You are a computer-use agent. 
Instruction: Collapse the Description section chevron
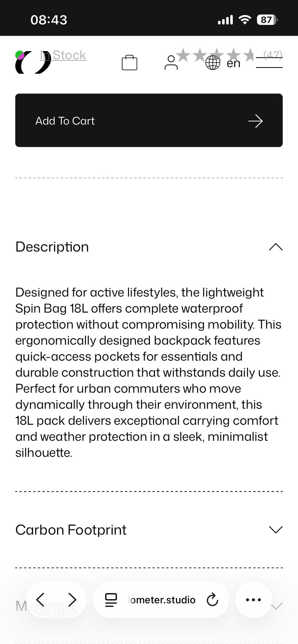pyautogui.click(x=276, y=247)
